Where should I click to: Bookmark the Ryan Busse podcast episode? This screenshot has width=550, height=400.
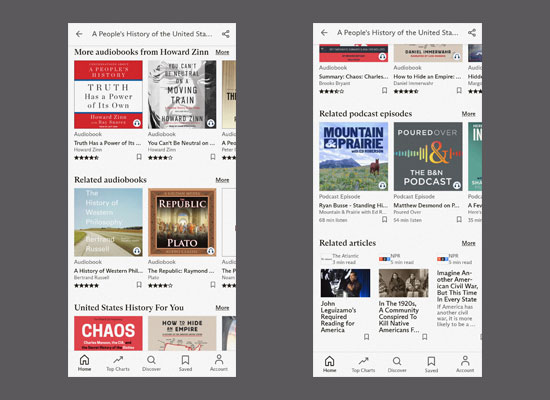[384, 219]
